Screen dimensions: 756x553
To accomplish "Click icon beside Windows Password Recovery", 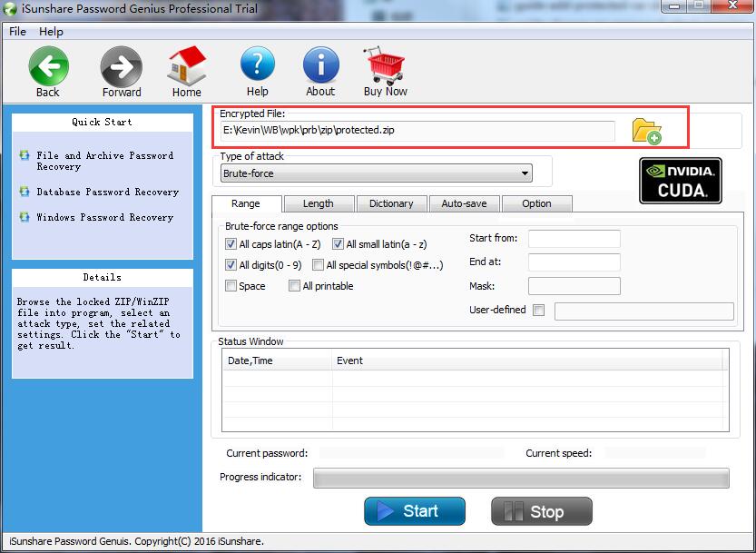I will click(x=25, y=217).
